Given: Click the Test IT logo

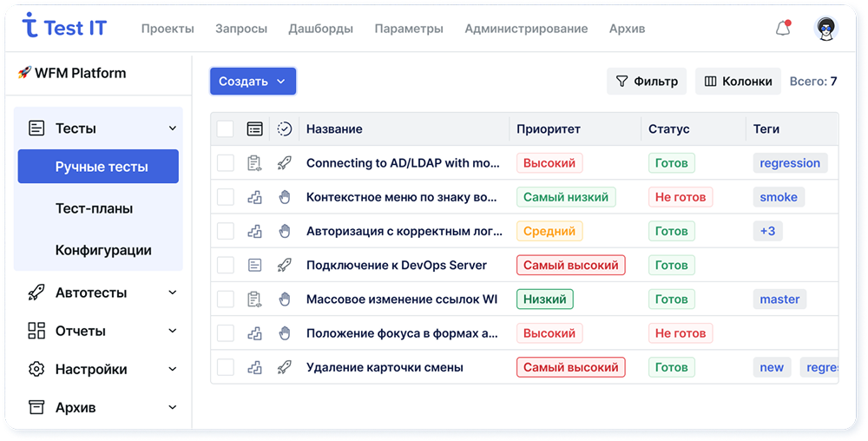Looking at the screenshot, I should pyautogui.click(x=64, y=28).
